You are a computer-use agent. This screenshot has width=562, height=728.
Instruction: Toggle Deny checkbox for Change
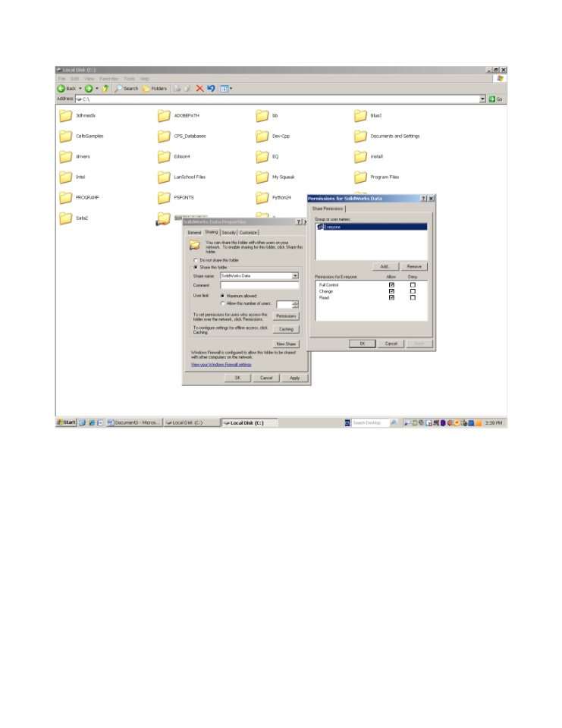413,291
